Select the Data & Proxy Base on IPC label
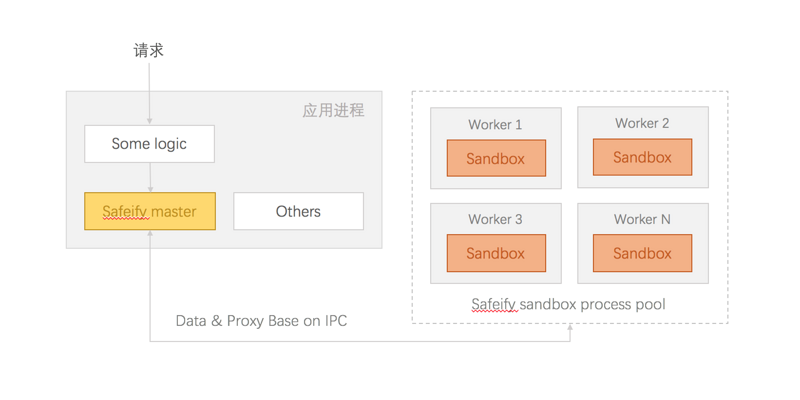This screenshot has width=800, height=400. click(x=261, y=321)
